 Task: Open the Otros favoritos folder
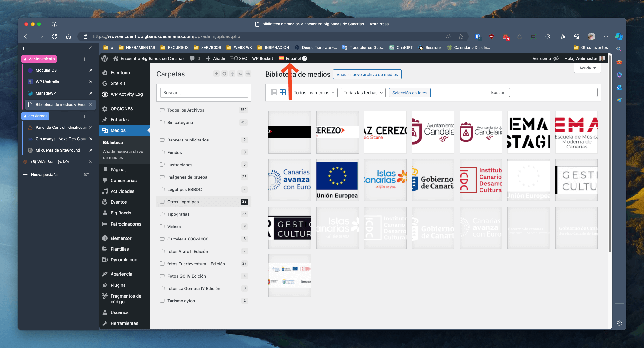click(x=591, y=48)
